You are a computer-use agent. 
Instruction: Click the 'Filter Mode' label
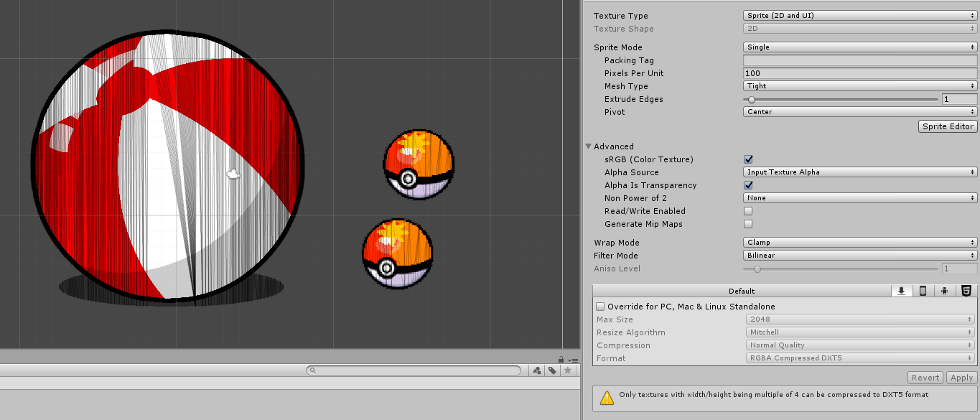[616, 256]
